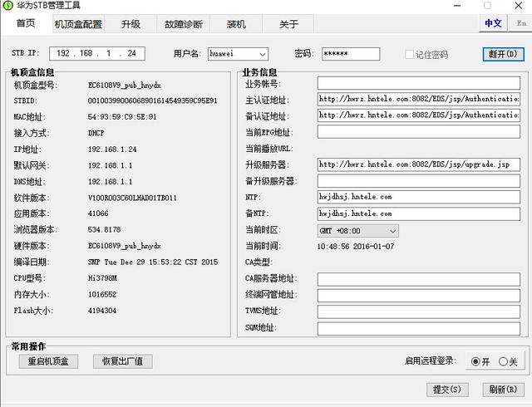Image resolution: width=532 pixels, height=407 pixels.
Task: Click the 提交(S) submit button
Action: pos(447,390)
